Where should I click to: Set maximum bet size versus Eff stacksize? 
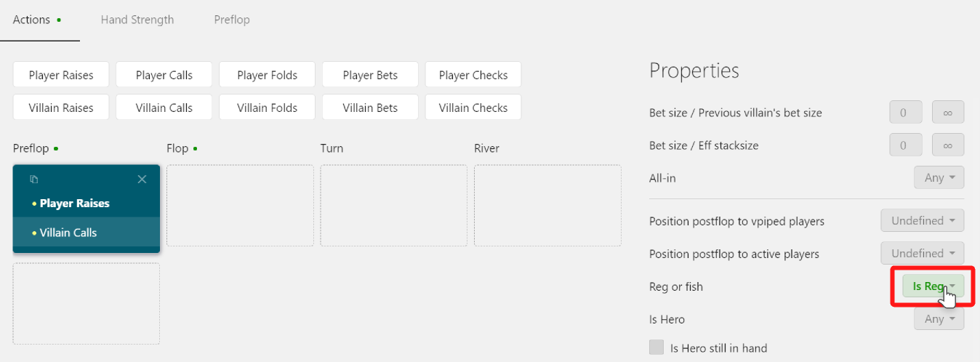pos(948,145)
